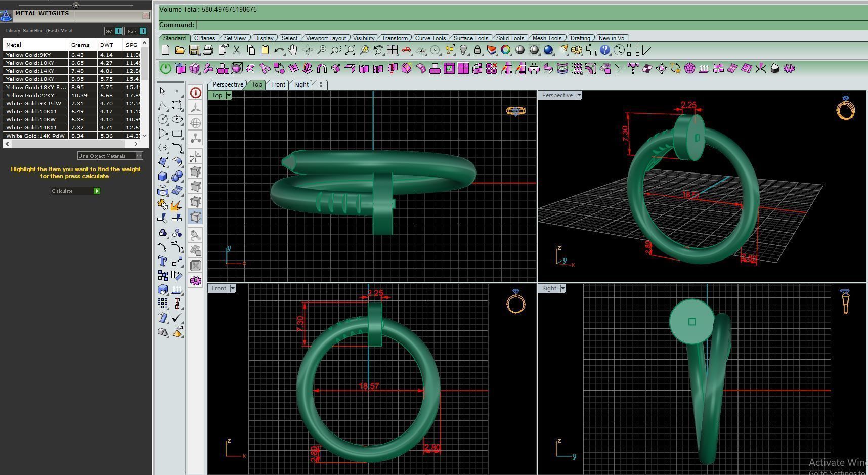Screen dimensions: 868x475
Task: Select the Text tool in the side toolbar
Action: (x=162, y=261)
